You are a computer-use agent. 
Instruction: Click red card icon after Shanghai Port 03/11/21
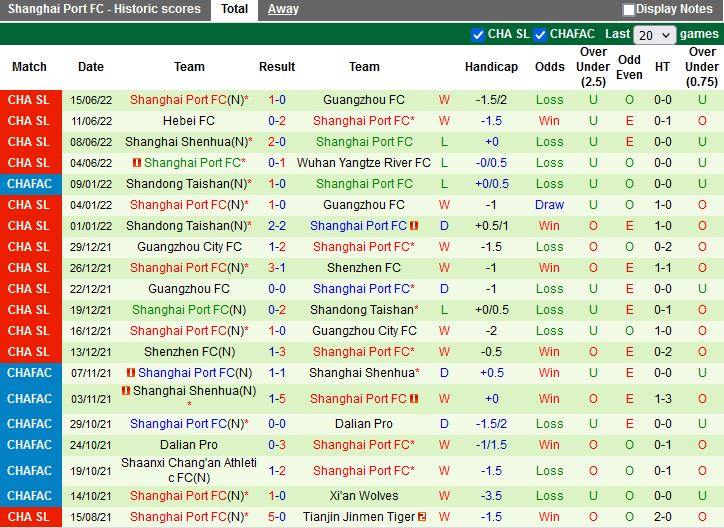pos(414,399)
